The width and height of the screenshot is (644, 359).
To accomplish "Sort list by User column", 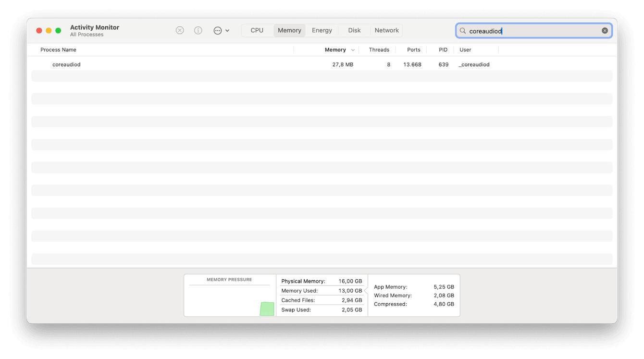I will click(x=465, y=50).
